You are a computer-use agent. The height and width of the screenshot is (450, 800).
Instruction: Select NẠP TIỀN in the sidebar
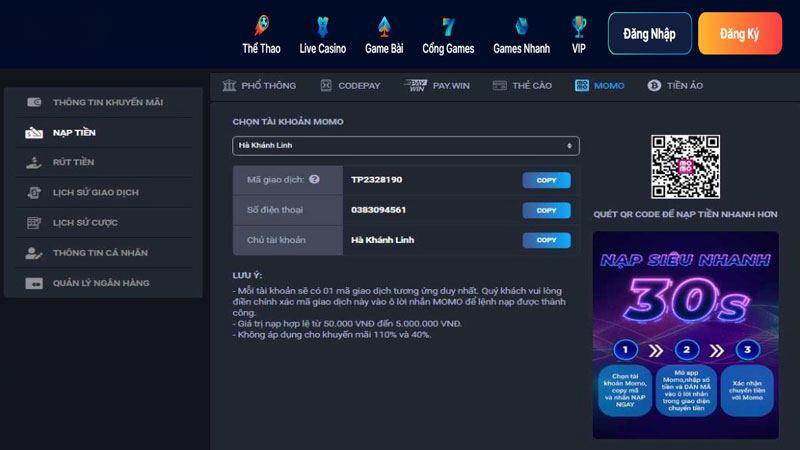coord(104,133)
